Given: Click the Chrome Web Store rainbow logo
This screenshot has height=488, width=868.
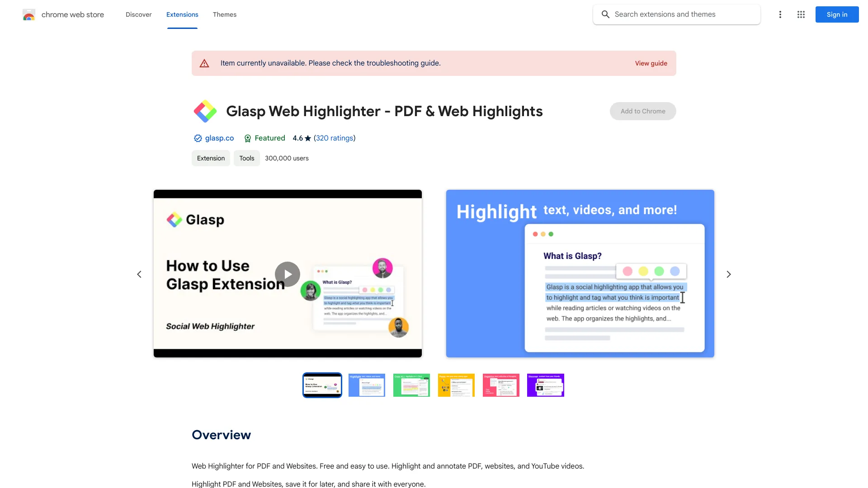Looking at the screenshot, I should pos(28,14).
